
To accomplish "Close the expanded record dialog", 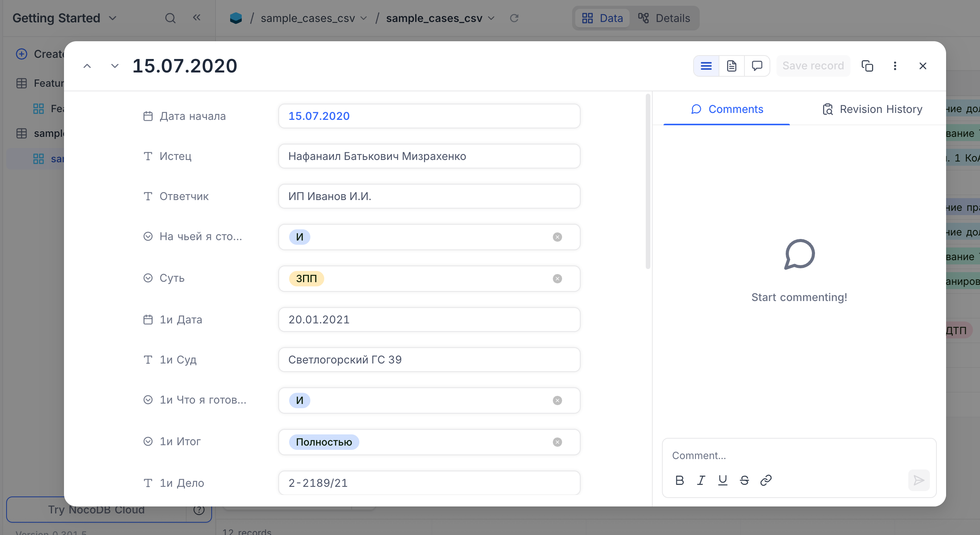I will (923, 66).
